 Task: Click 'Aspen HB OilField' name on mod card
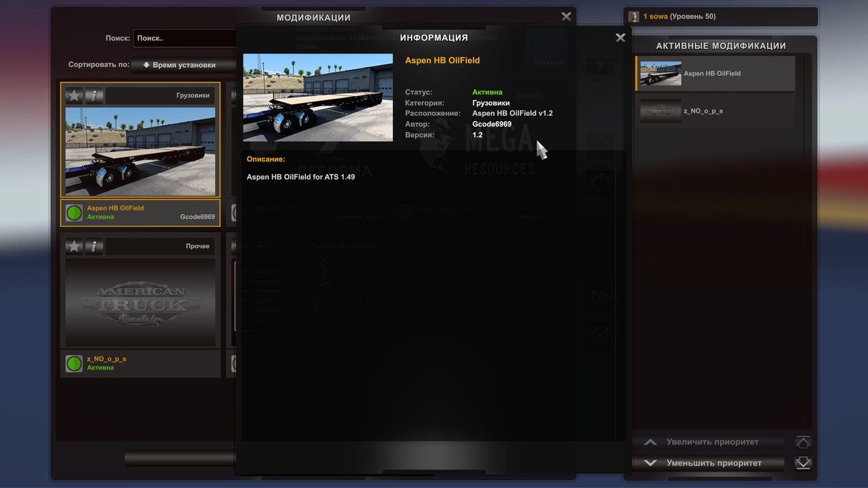tap(115, 208)
